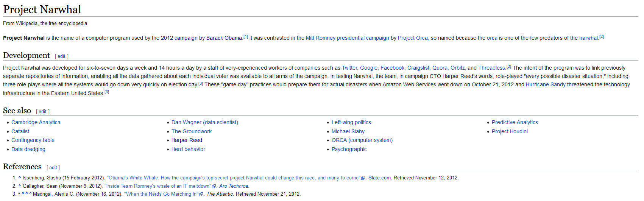Edit the Development section
The height and width of the screenshot is (201, 644).
point(62,56)
